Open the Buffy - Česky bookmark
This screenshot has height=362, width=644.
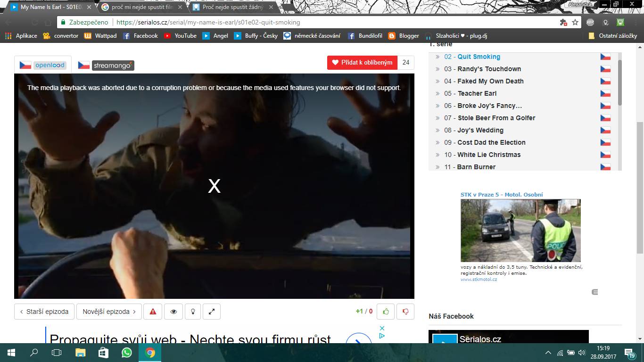(x=256, y=35)
